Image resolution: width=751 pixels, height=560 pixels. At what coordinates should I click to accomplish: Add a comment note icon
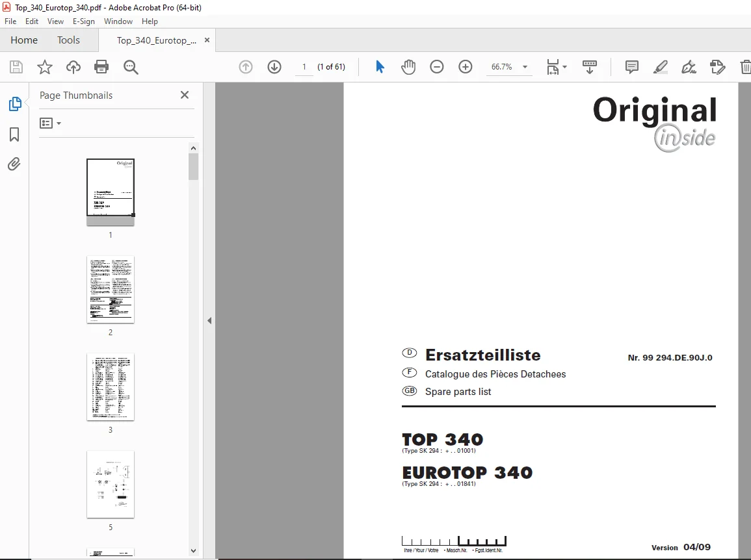632,67
